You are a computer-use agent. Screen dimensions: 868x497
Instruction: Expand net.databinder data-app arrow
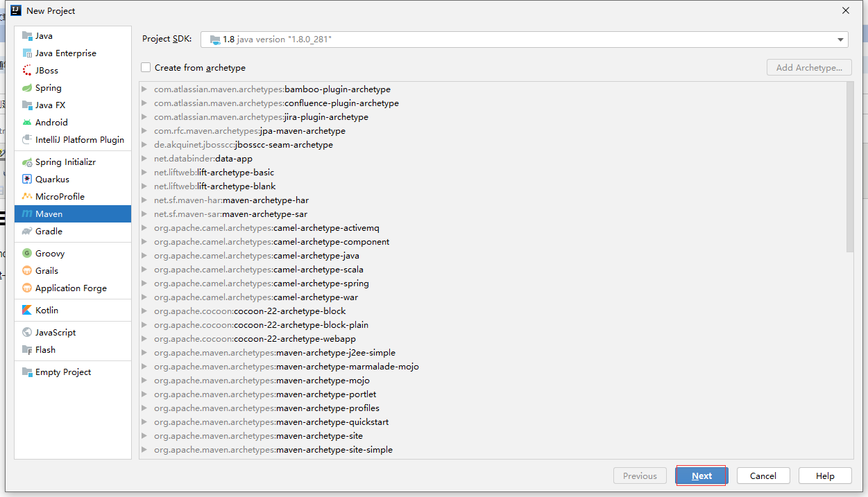click(x=144, y=159)
